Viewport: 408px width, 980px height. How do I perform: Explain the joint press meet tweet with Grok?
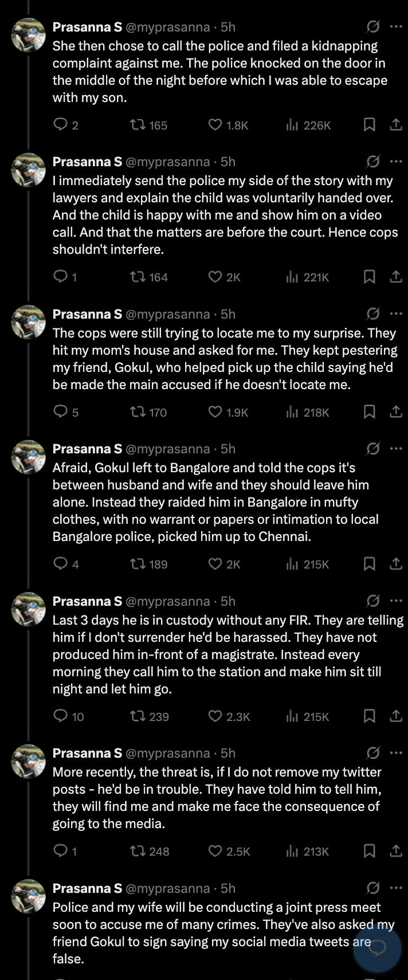click(372, 888)
